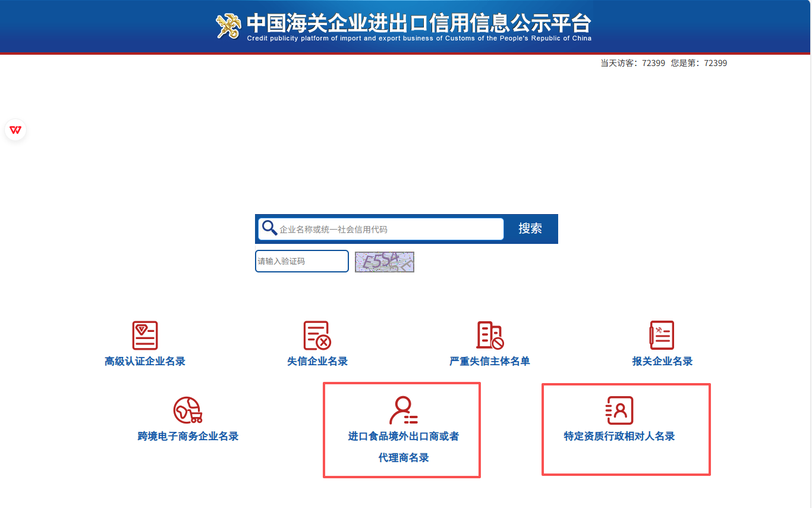Click the 跨境电子商务企业名录 globe cart icon
Image resolution: width=812 pixels, height=508 pixels.
click(x=187, y=410)
